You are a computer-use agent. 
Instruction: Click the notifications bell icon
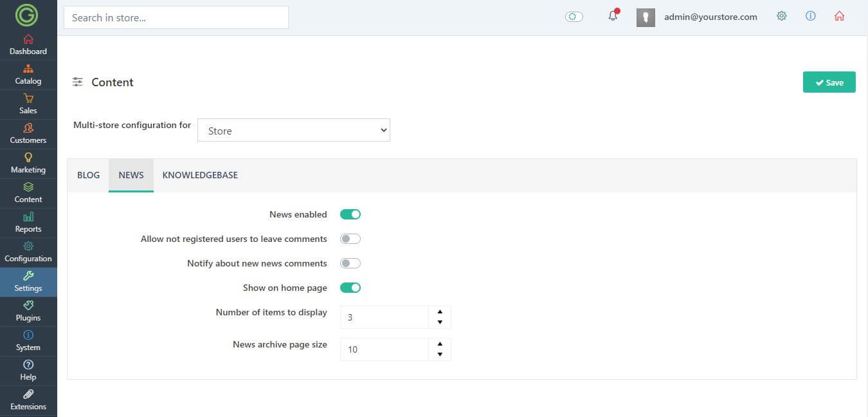[x=613, y=17]
